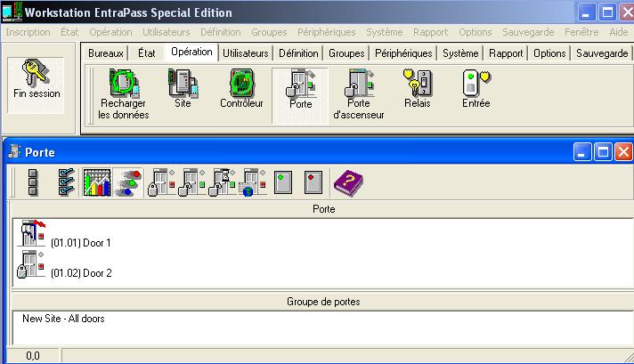This screenshot has height=364, width=634.
Task: Click the reader panel icon with red dot
Action: point(313,182)
